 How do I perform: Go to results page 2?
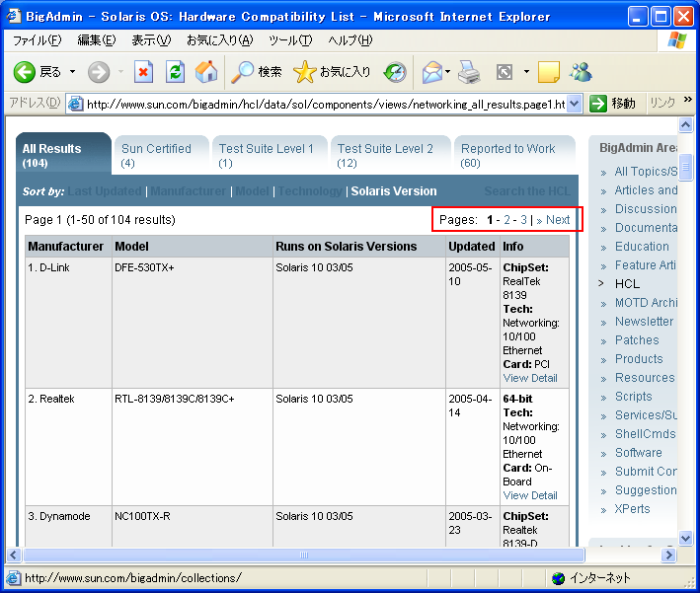click(506, 219)
